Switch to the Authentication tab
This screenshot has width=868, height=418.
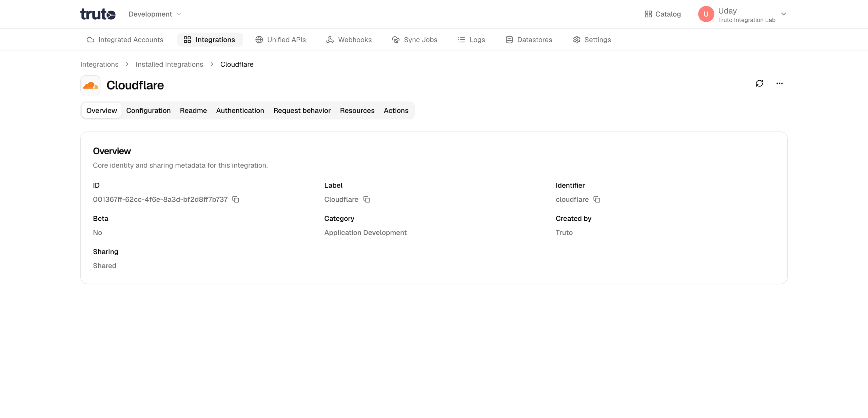240,111
